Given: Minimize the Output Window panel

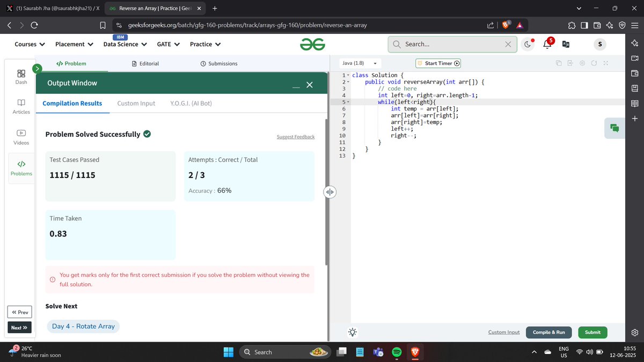Looking at the screenshot, I should [296, 86].
